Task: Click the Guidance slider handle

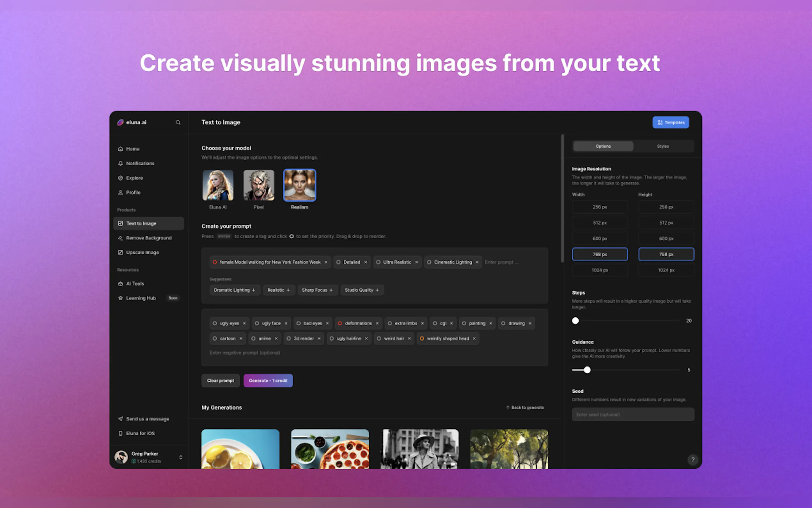Action: coord(587,370)
